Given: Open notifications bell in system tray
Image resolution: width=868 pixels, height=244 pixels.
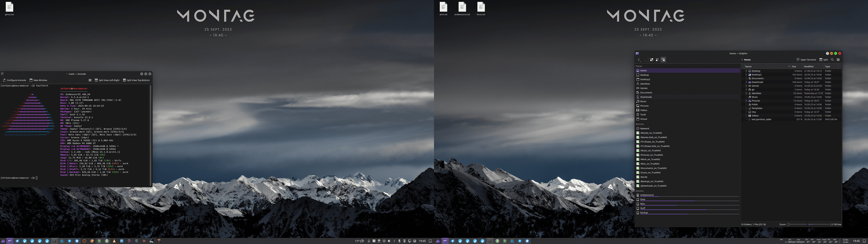Looking at the screenshot, I should pyautogui.click(x=369, y=241).
